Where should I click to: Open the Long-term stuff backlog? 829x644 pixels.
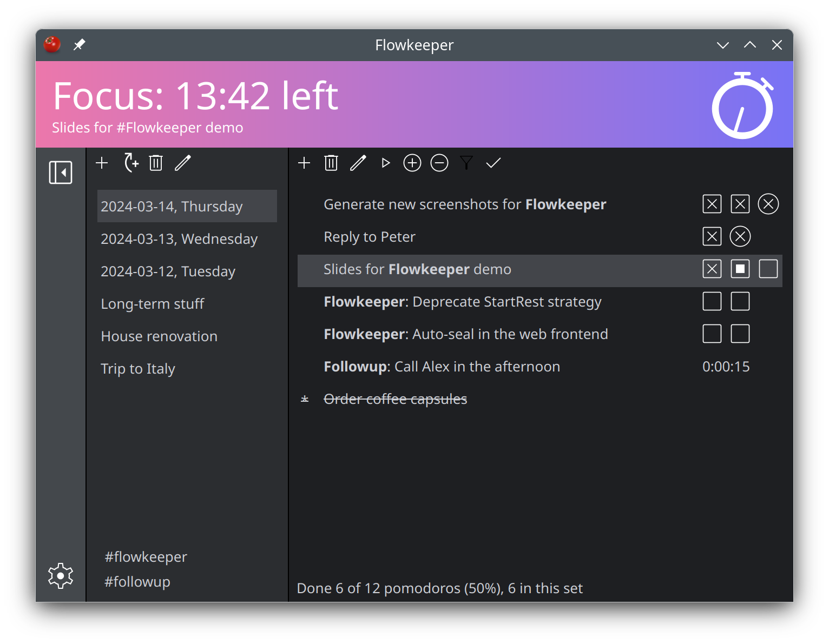tap(187, 303)
